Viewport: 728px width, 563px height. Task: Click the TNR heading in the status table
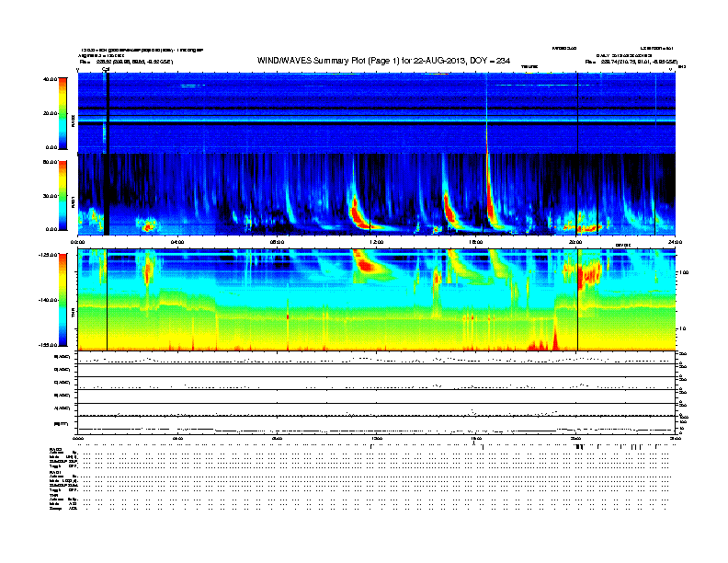[52, 495]
